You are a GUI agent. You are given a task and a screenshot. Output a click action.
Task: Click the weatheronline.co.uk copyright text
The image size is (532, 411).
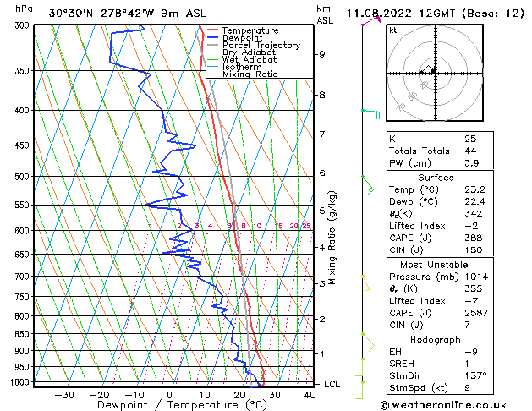click(x=443, y=405)
